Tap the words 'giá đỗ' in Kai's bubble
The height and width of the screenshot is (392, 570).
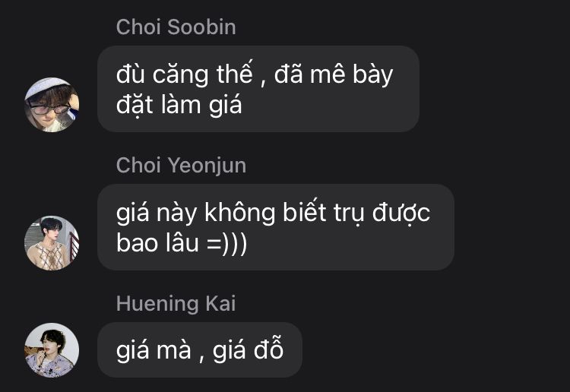tap(248, 350)
